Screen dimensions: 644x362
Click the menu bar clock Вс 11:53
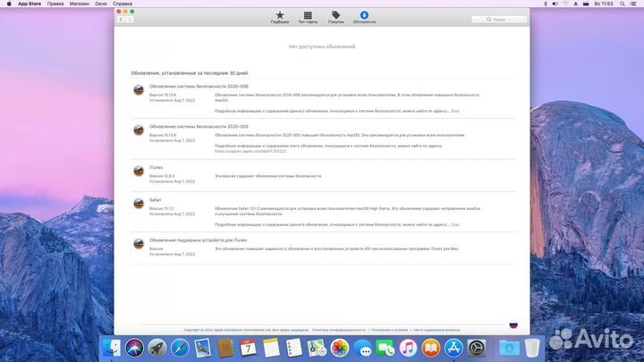tap(604, 4)
